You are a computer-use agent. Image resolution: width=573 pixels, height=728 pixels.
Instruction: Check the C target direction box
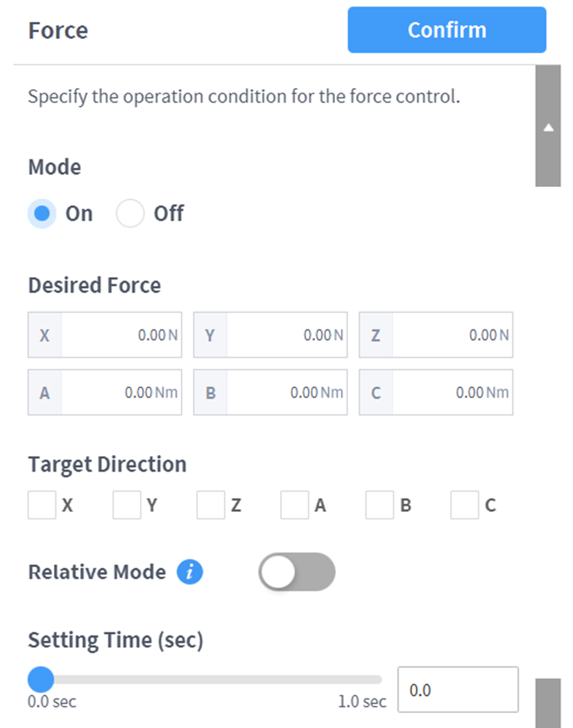(x=464, y=505)
